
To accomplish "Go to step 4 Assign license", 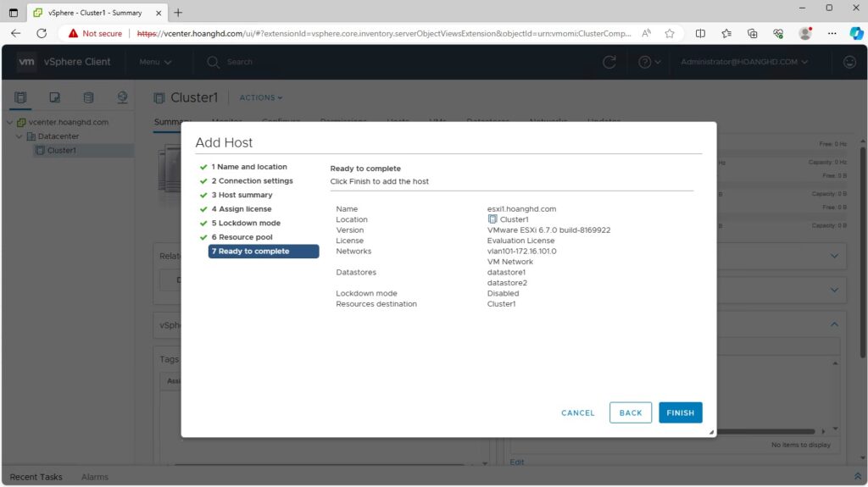I will point(242,208).
